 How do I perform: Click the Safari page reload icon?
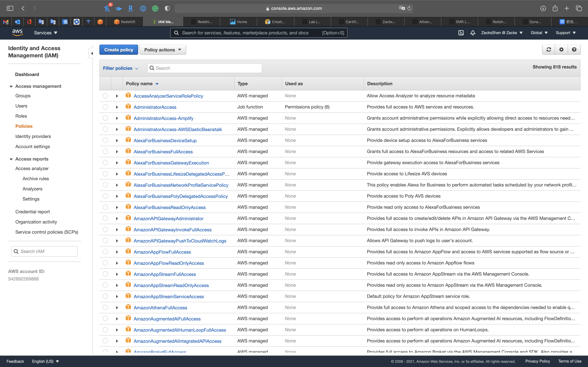(x=409, y=8)
